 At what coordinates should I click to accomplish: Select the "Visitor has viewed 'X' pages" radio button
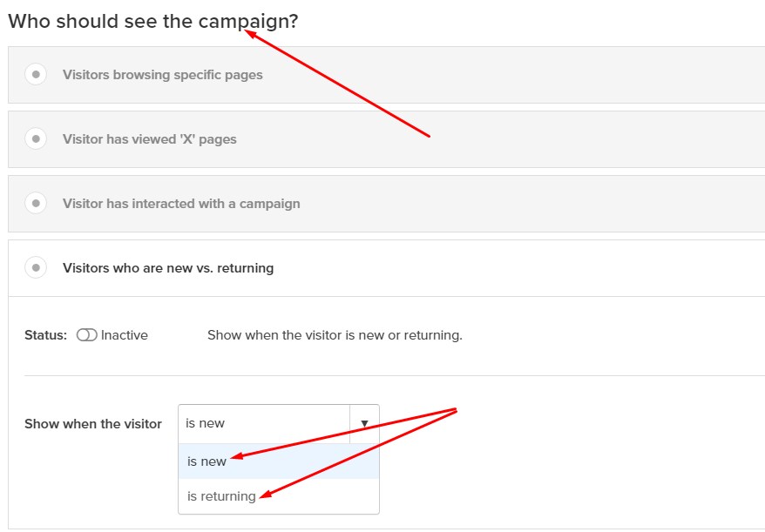pyautogui.click(x=36, y=139)
